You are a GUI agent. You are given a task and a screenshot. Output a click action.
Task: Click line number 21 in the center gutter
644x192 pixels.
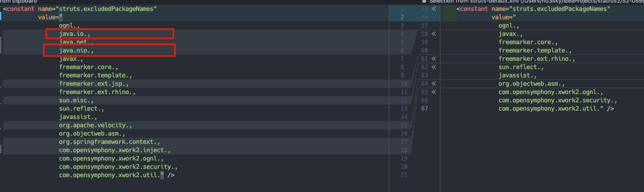click(404, 175)
